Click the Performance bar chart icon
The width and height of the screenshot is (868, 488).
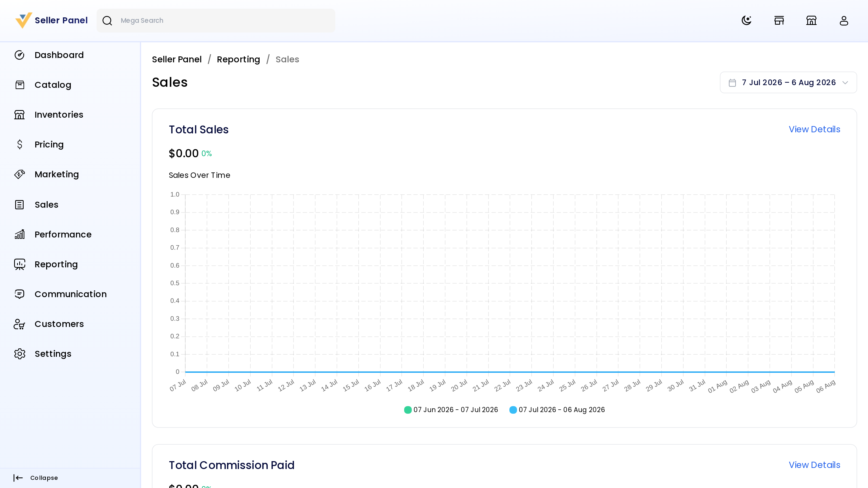point(20,235)
